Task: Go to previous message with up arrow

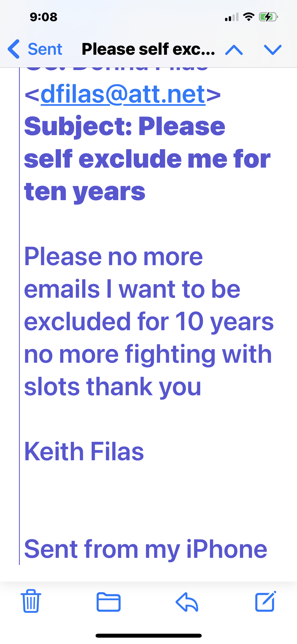Action: tap(234, 50)
